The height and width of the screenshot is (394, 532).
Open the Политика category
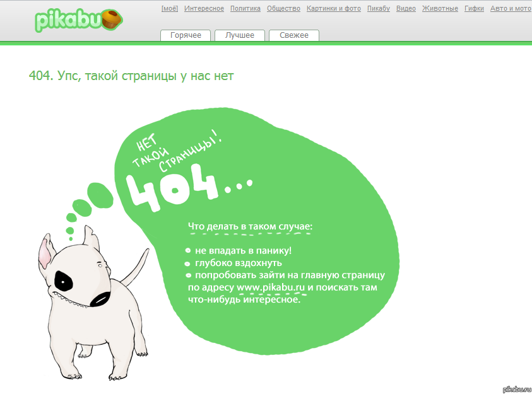click(x=245, y=9)
